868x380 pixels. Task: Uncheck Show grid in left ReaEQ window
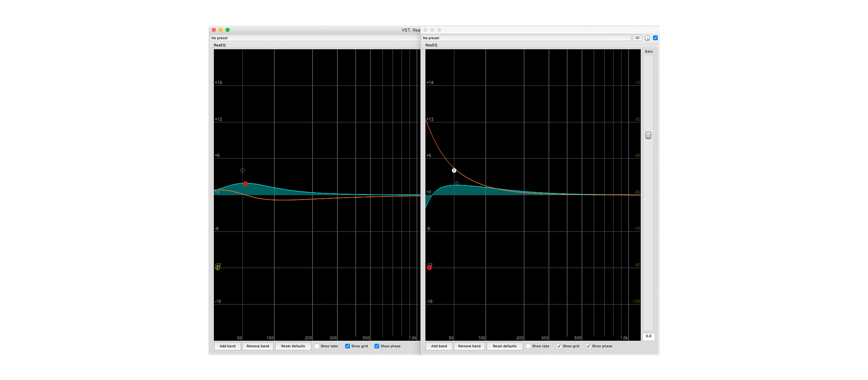click(x=347, y=346)
